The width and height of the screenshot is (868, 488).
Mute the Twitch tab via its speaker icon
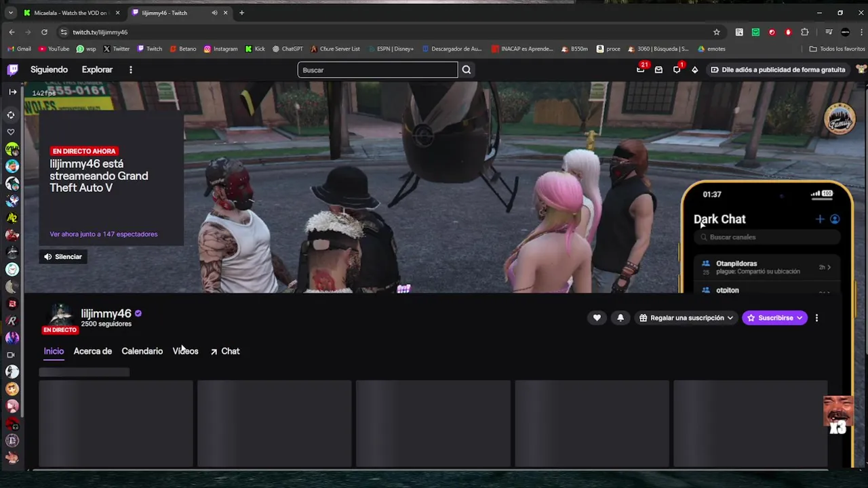214,13
